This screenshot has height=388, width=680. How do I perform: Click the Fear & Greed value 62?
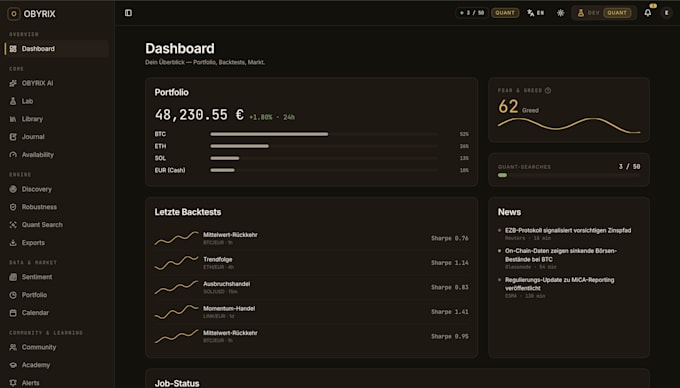point(508,107)
